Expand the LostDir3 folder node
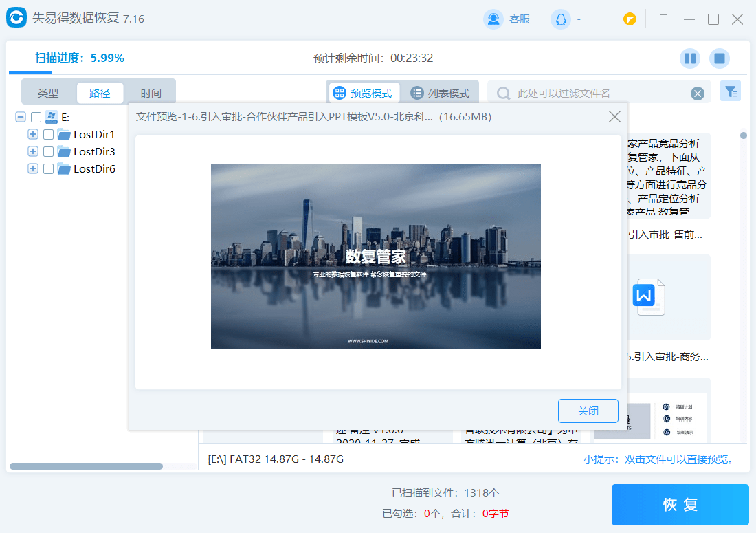Viewport: 756px width, 533px height. (33, 151)
